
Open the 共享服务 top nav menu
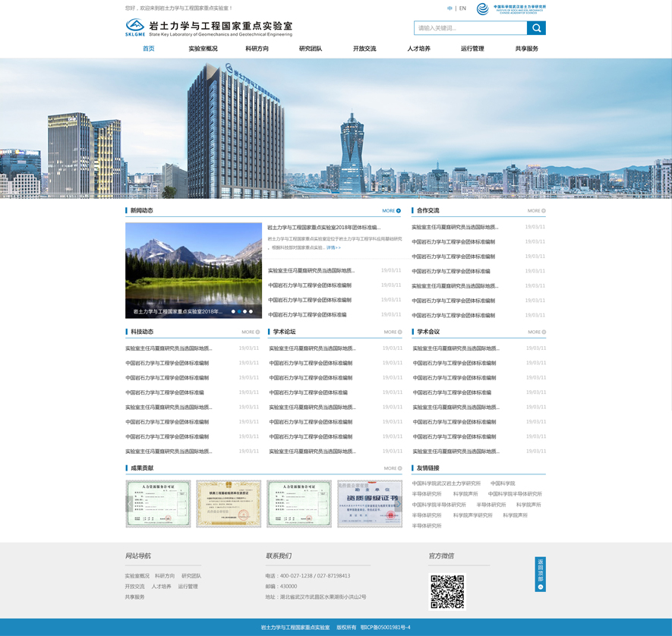pos(527,49)
